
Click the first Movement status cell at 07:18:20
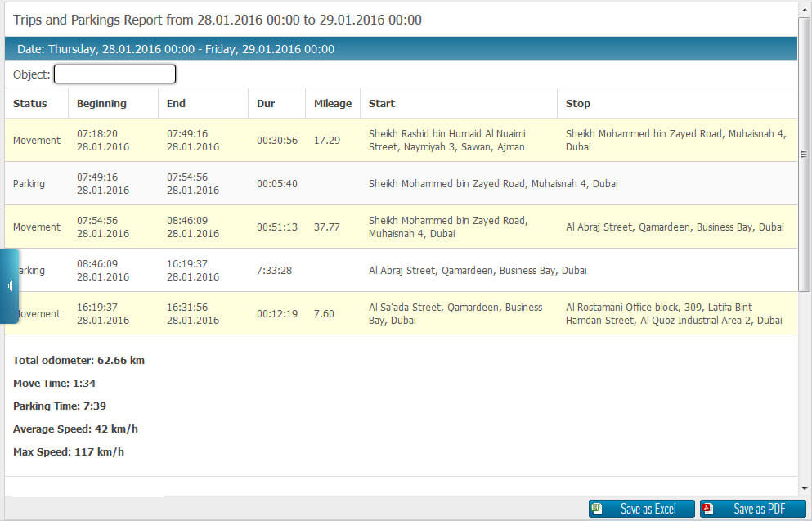pos(37,141)
